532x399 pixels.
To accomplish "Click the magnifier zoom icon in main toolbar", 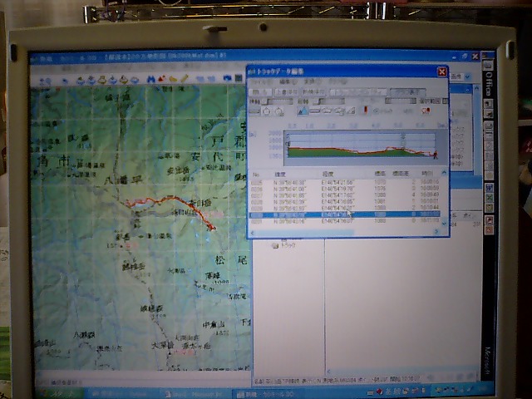I will pyautogui.click(x=47, y=81).
